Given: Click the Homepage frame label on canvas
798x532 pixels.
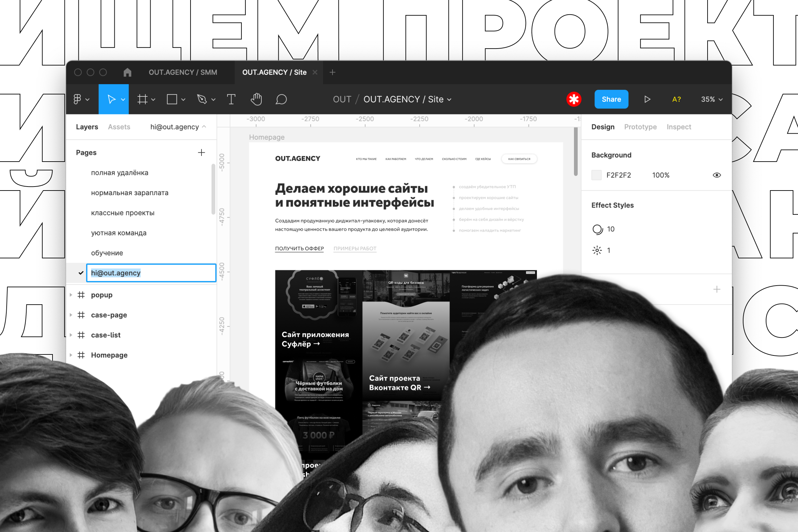Looking at the screenshot, I should point(267,137).
